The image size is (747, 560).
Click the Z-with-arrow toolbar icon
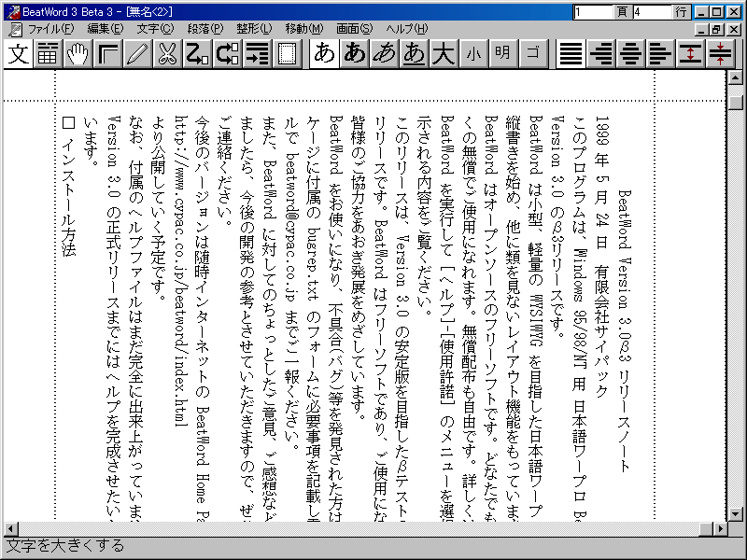[197, 53]
